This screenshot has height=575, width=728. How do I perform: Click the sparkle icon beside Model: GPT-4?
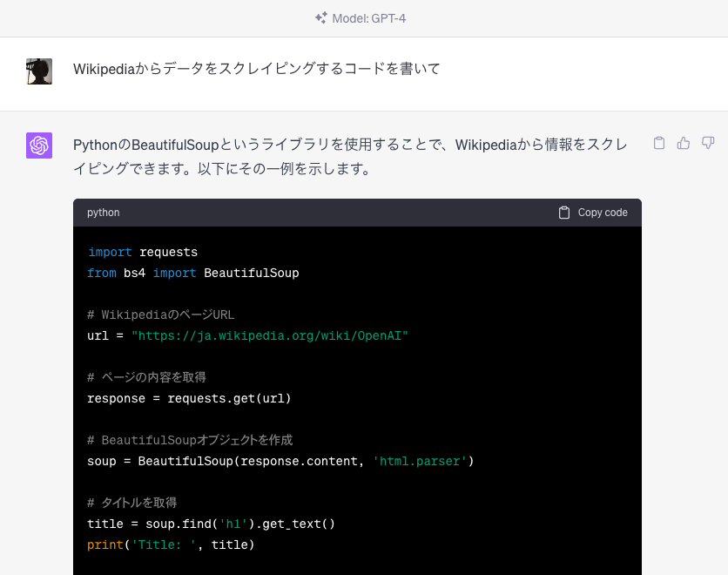point(321,17)
